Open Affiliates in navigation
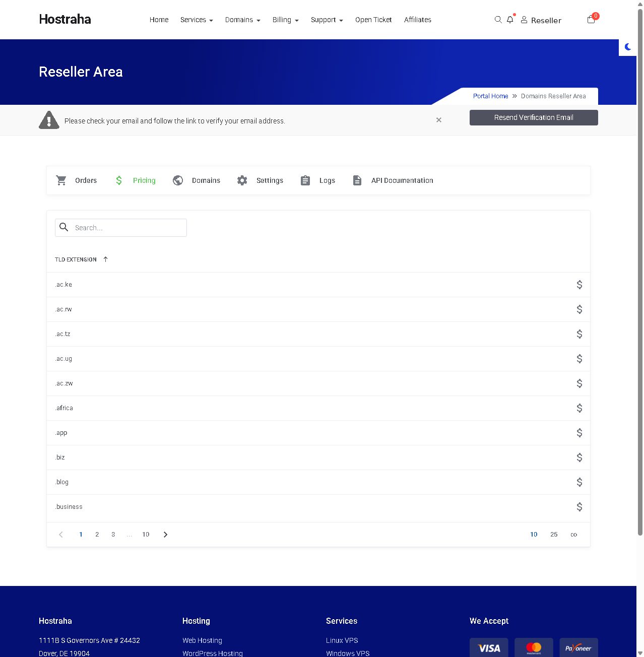This screenshot has width=644, height=657. (x=417, y=20)
